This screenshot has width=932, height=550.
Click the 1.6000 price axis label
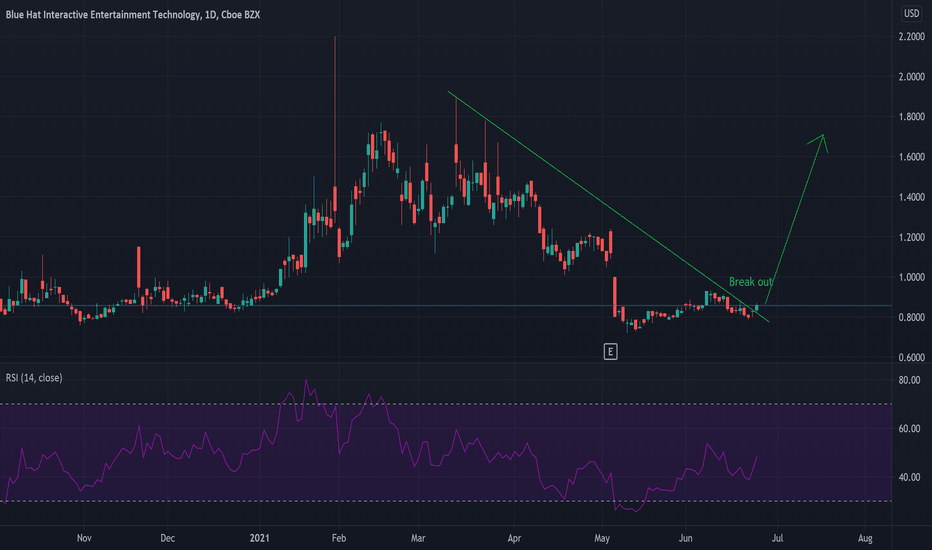911,157
